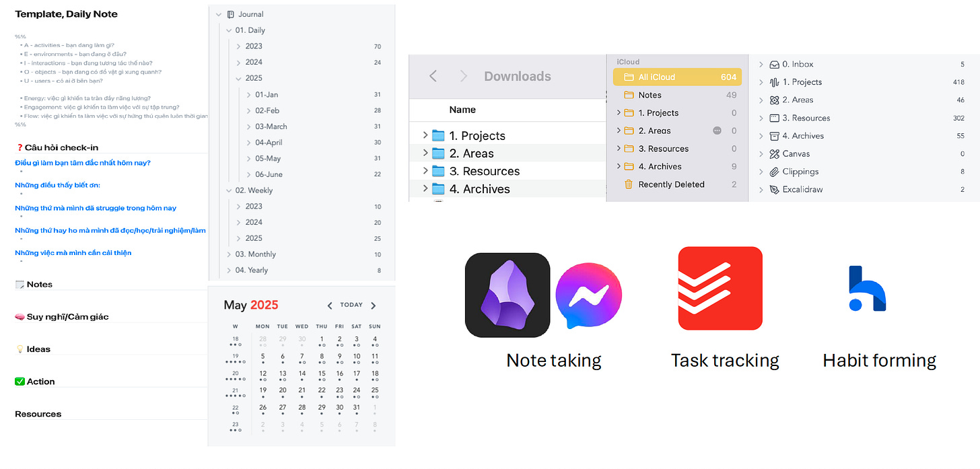
Task: Click the Ideas heading in template
Action: coord(38,349)
